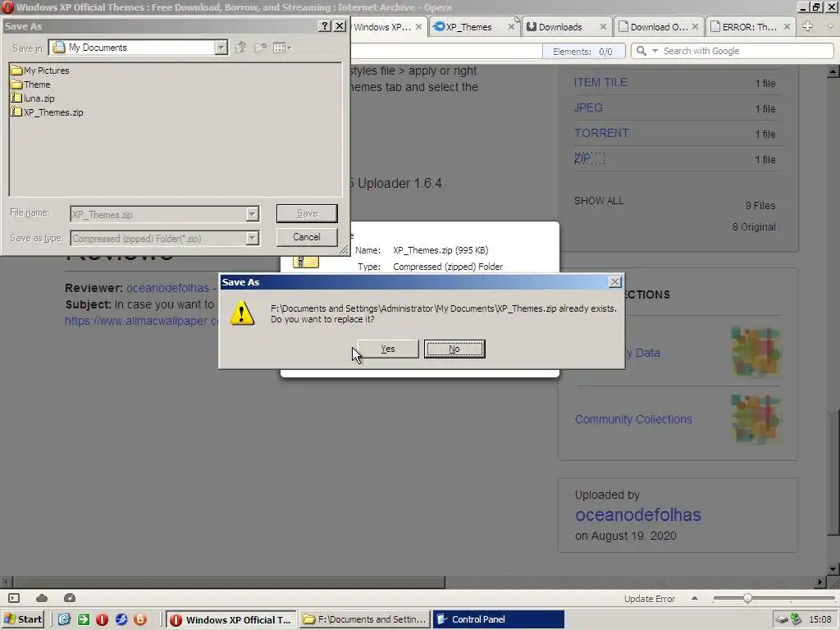Launch Opera from Quick Launch

[x=103, y=619]
